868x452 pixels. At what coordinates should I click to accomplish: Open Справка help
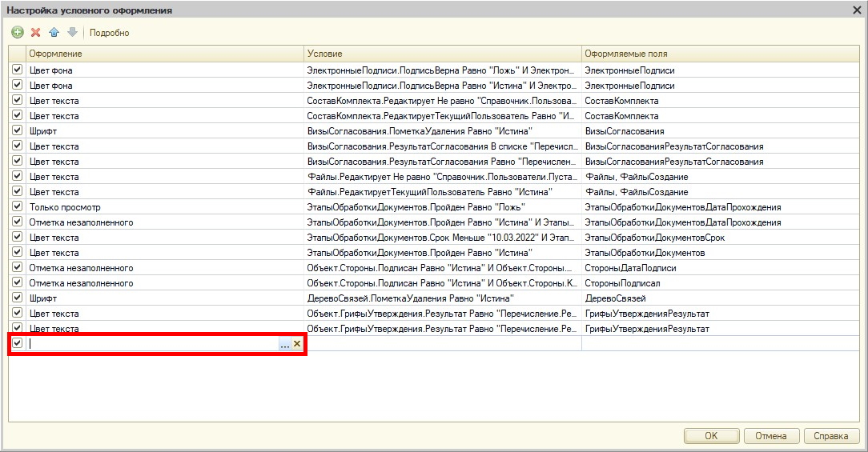pos(831,436)
